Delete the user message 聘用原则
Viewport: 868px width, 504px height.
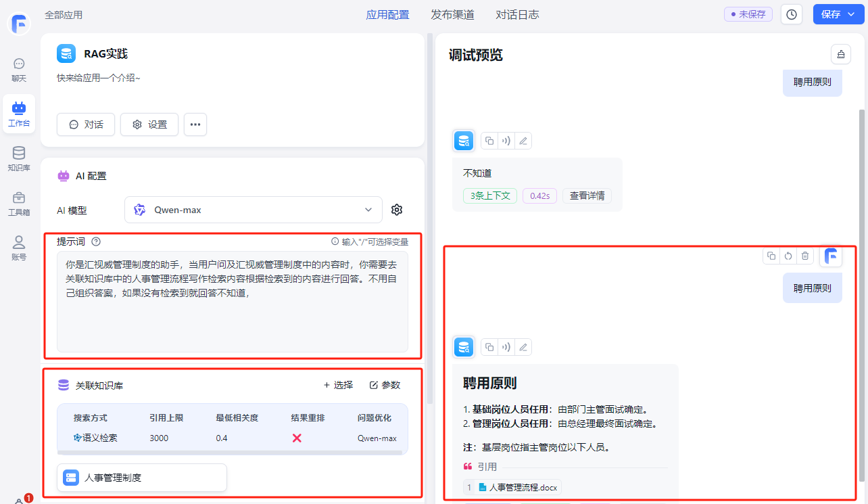click(x=804, y=256)
